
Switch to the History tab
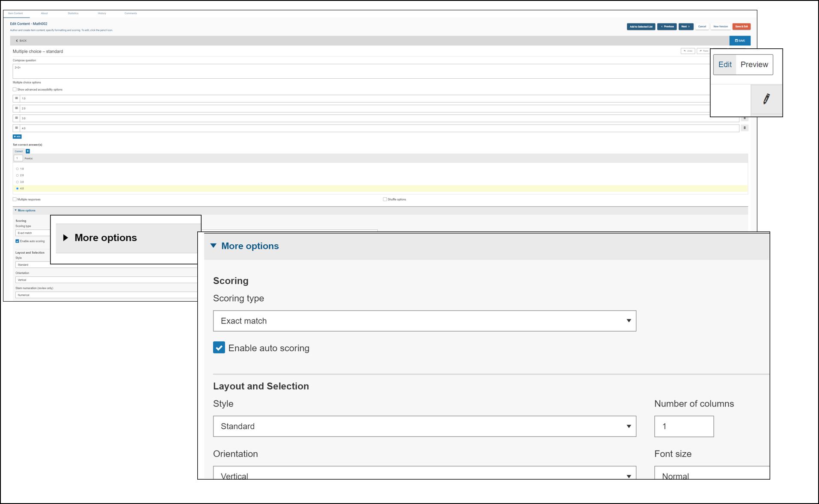(x=102, y=13)
